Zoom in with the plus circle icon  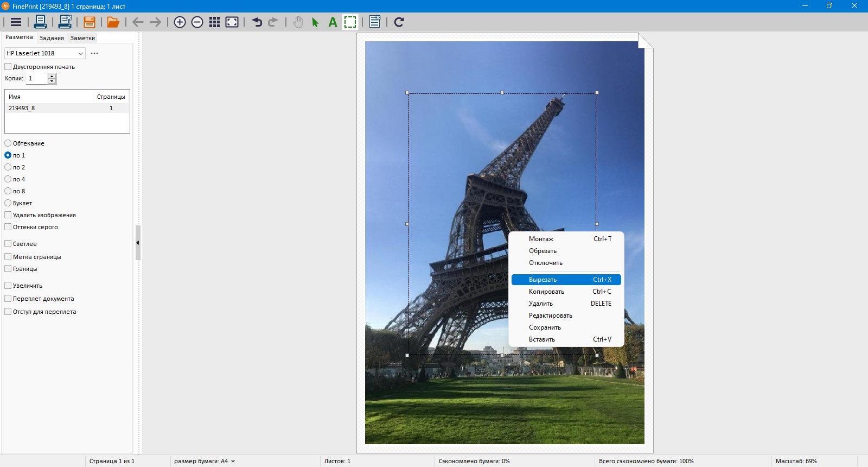[180, 22]
